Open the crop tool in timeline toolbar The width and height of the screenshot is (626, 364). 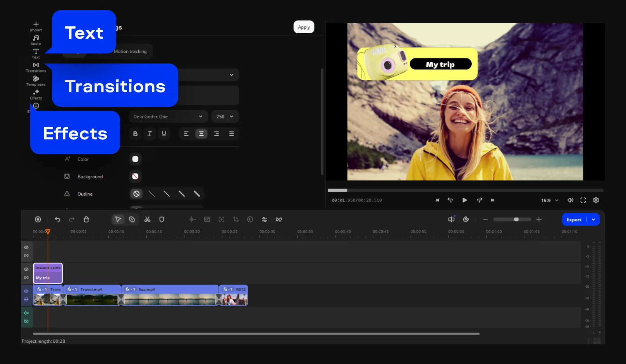point(236,220)
